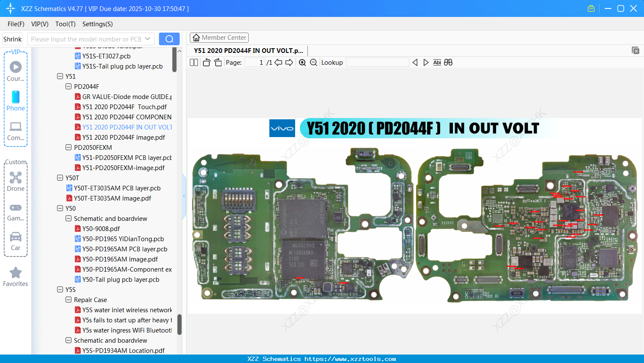The image size is (644, 363).
Task: Select the Abi text tool on the toolbar
Action: (437, 62)
